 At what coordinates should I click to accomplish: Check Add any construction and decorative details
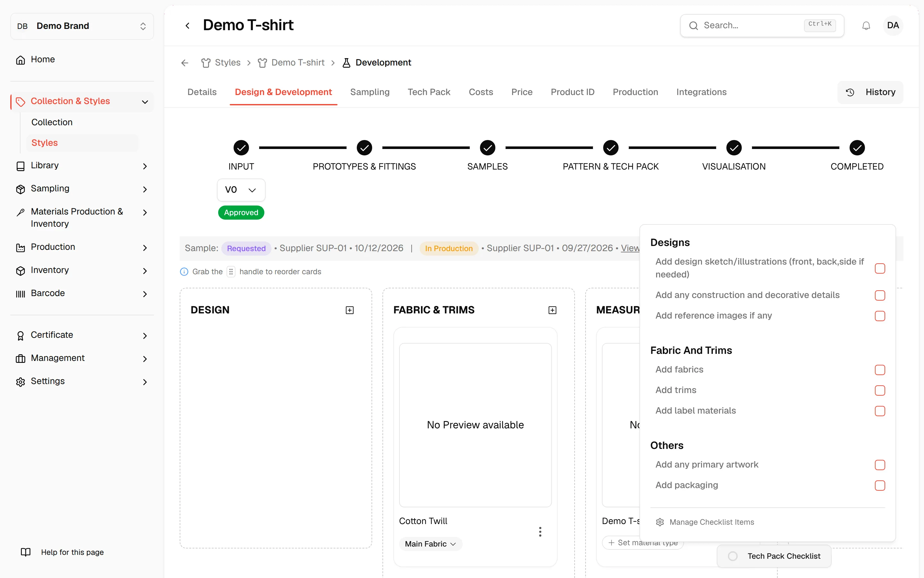pyautogui.click(x=880, y=295)
